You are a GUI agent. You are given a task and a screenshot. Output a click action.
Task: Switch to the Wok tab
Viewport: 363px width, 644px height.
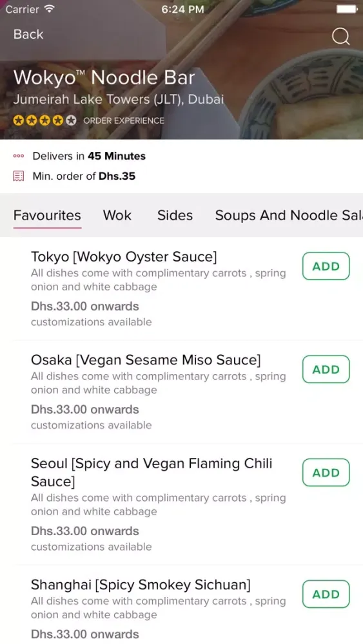(117, 215)
